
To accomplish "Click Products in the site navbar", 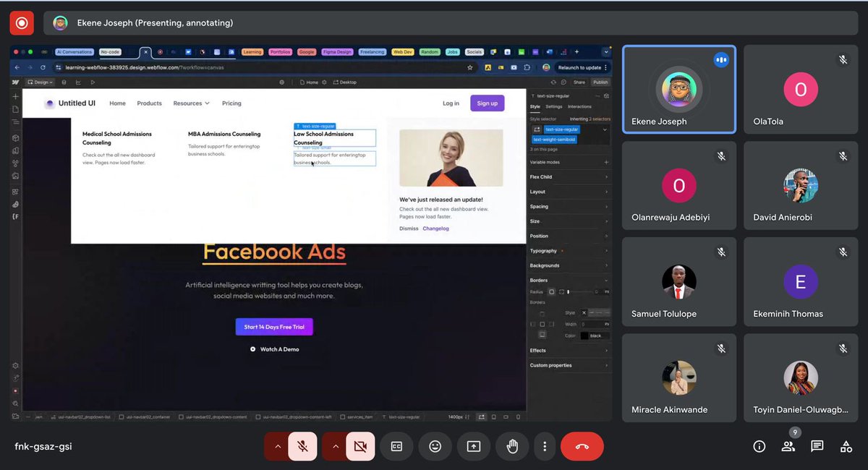I will tap(149, 103).
